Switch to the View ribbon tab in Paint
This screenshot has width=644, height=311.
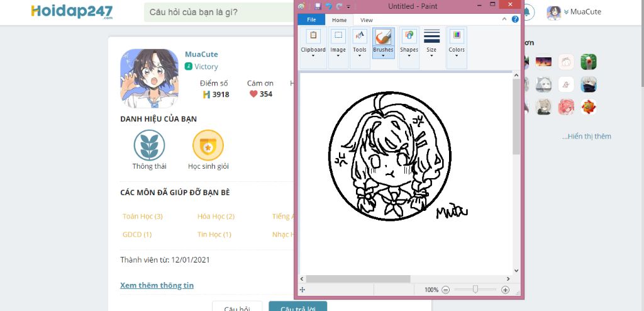[x=367, y=20]
